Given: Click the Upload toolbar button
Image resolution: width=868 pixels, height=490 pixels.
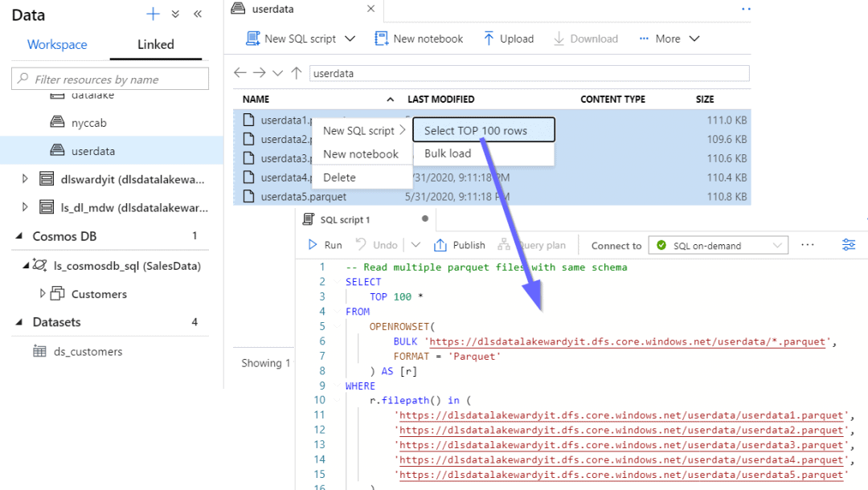Looking at the screenshot, I should pyautogui.click(x=508, y=39).
